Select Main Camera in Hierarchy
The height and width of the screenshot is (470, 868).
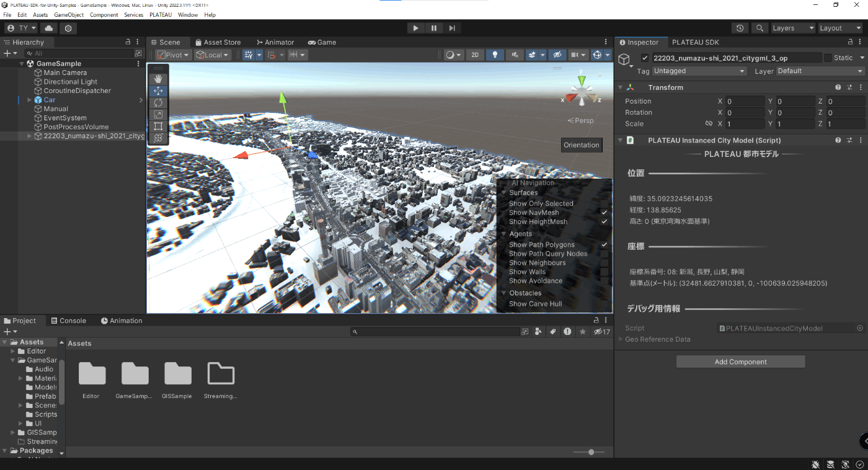click(x=65, y=73)
